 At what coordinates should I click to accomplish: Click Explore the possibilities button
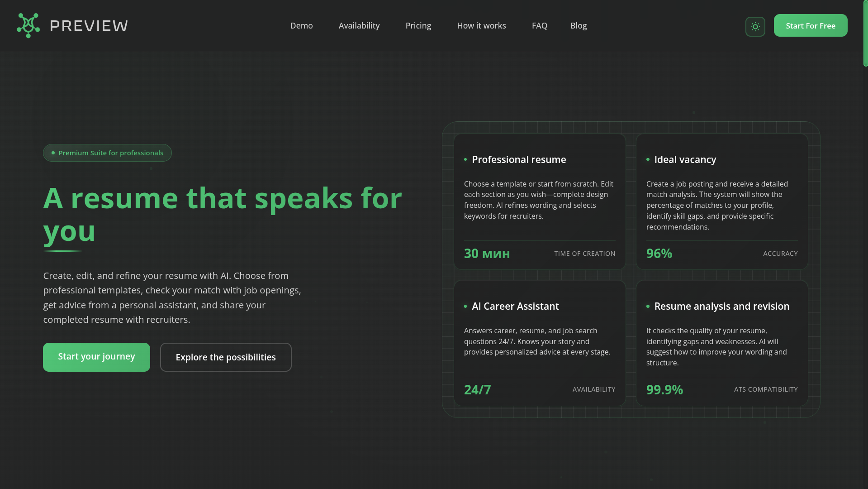[226, 357]
